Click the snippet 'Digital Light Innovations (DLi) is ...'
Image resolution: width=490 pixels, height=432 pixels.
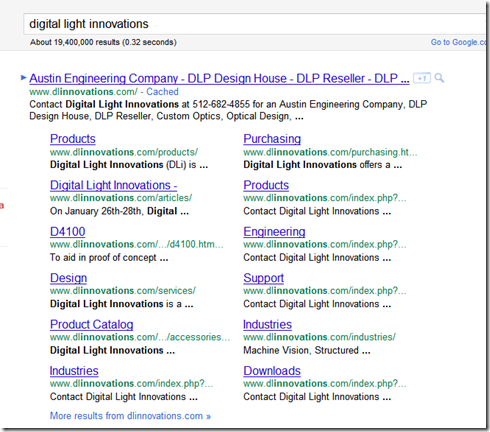coord(129,165)
